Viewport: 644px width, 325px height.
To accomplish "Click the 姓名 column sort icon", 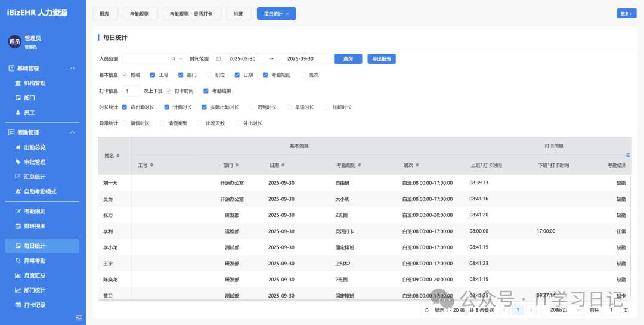I will tap(118, 156).
